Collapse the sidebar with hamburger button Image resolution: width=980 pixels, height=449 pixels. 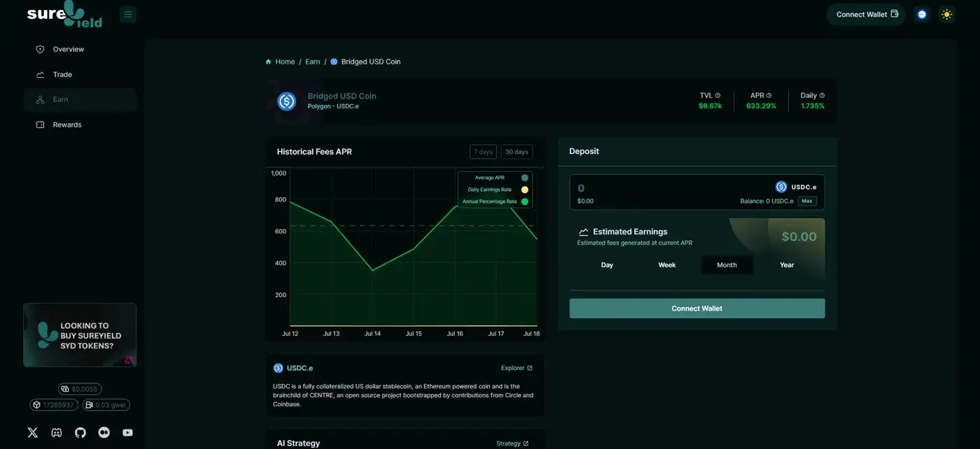(x=128, y=14)
